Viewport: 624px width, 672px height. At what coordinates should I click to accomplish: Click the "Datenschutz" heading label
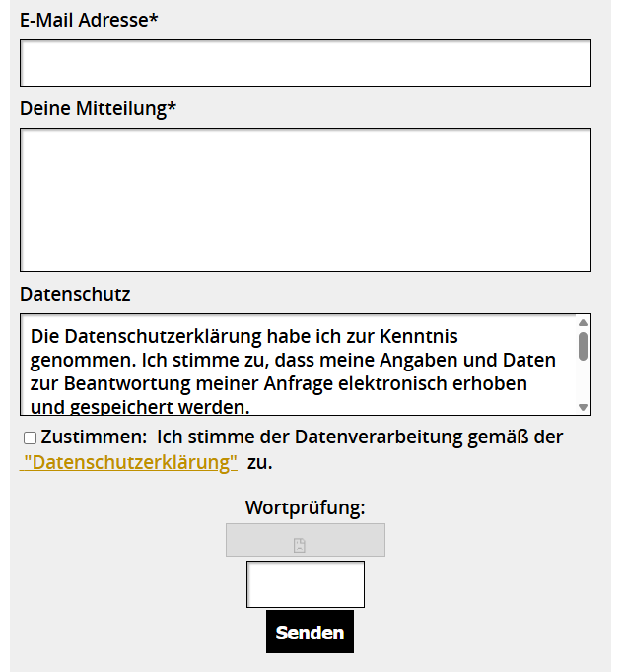[75, 294]
